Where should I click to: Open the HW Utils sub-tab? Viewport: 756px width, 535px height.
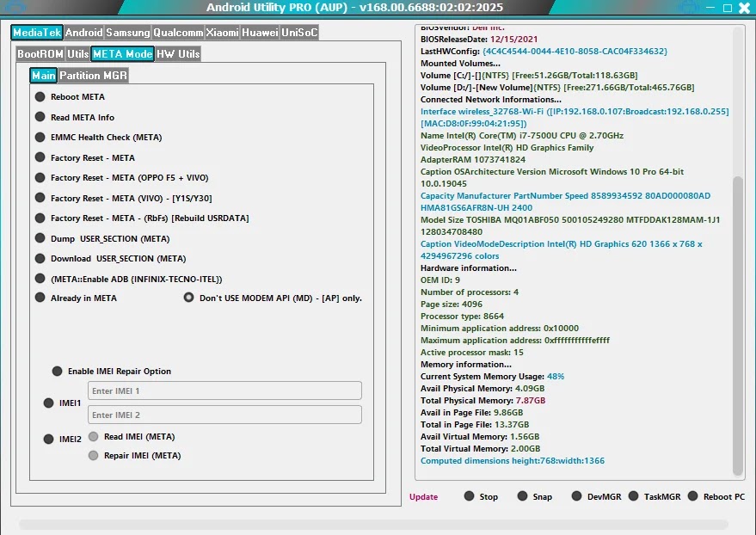coord(178,53)
